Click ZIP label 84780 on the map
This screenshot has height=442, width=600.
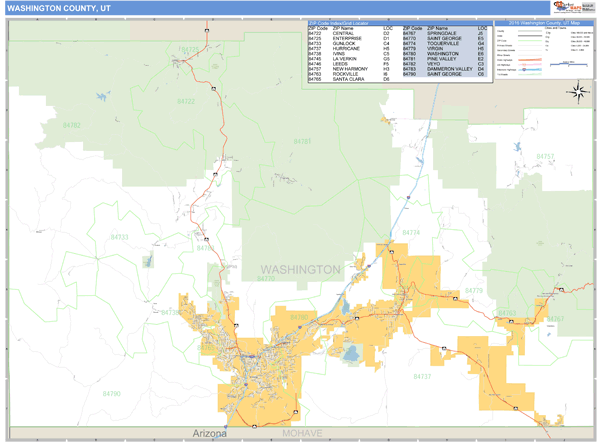299,317
